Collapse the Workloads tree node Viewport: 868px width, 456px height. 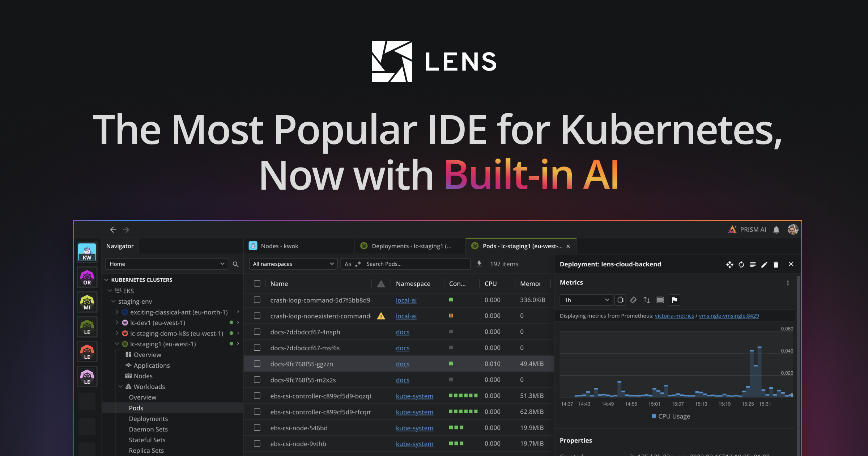(x=120, y=387)
